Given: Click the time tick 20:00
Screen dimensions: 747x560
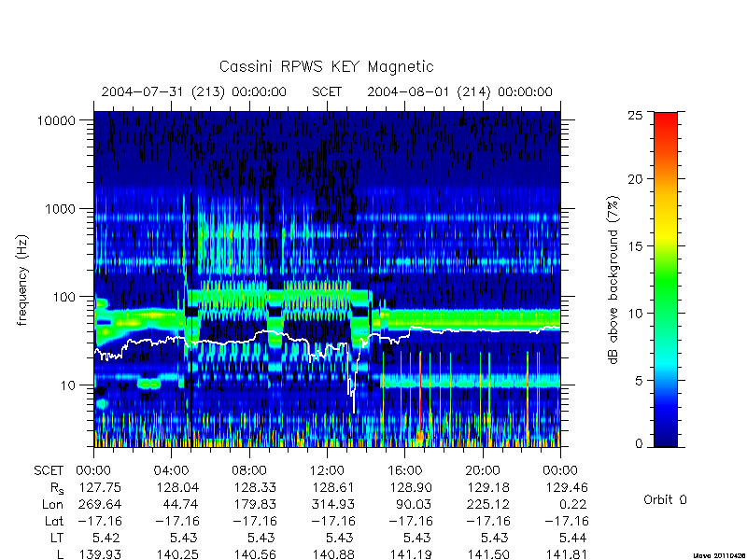Looking at the screenshot, I should 483,471.
